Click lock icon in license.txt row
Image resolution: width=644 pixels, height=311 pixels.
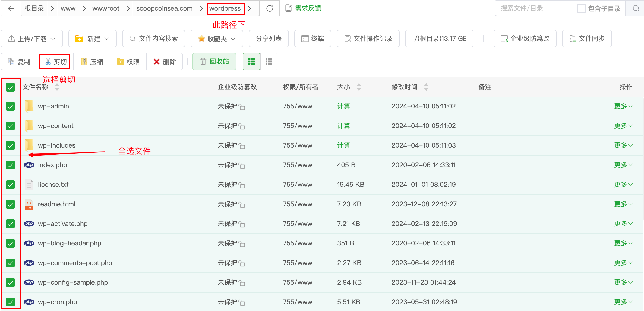click(x=242, y=185)
